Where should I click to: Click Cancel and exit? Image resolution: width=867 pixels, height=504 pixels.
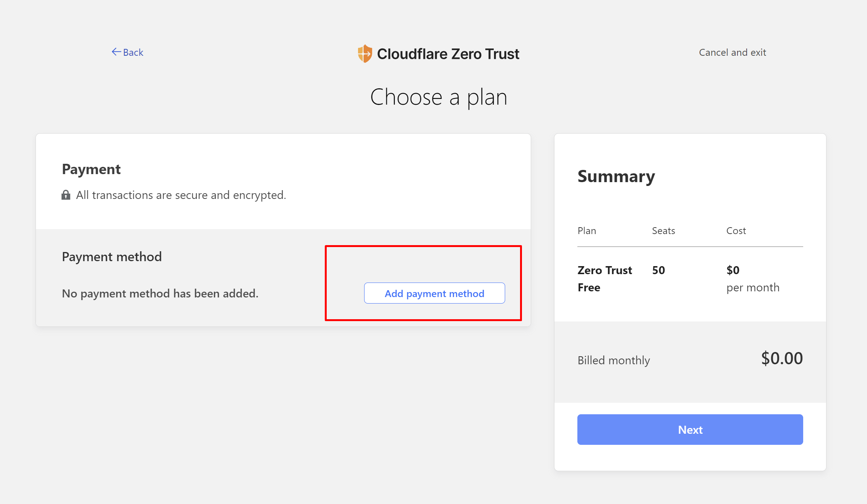click(732, 52)
